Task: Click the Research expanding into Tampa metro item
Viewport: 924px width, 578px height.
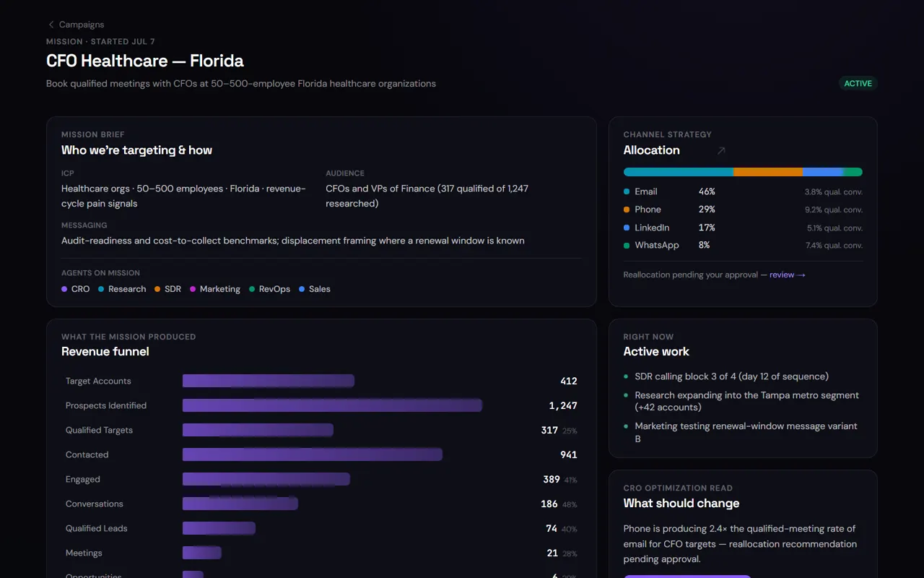Action: click(x=741, y=401)
